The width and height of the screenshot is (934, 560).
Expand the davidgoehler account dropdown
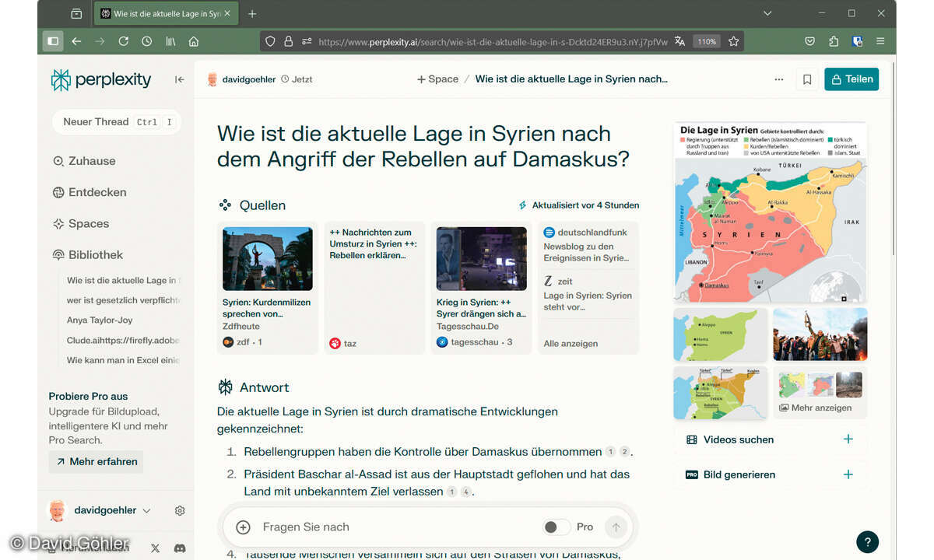146,511
